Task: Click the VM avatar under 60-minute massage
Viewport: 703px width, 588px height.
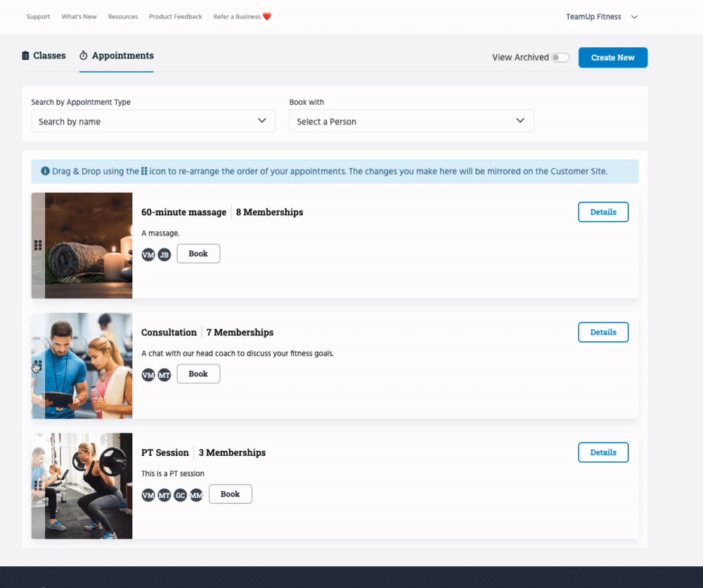Action: click(x=148, y=255)
